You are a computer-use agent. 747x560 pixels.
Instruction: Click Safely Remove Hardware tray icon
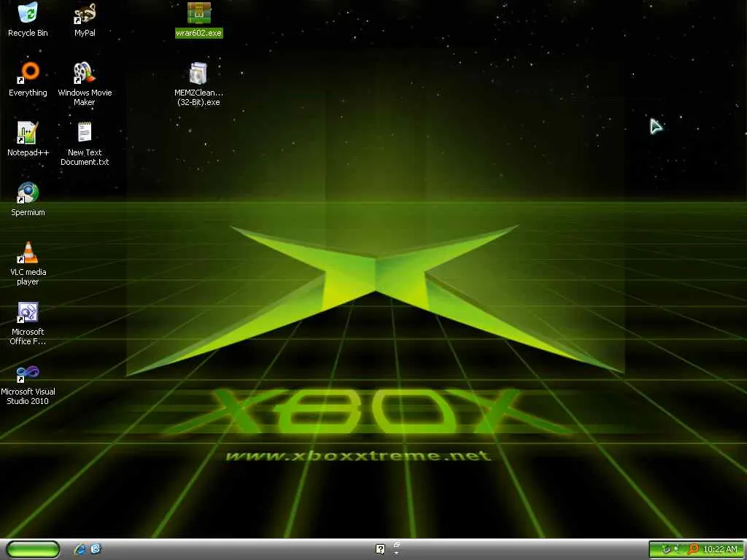pos(666,550)
